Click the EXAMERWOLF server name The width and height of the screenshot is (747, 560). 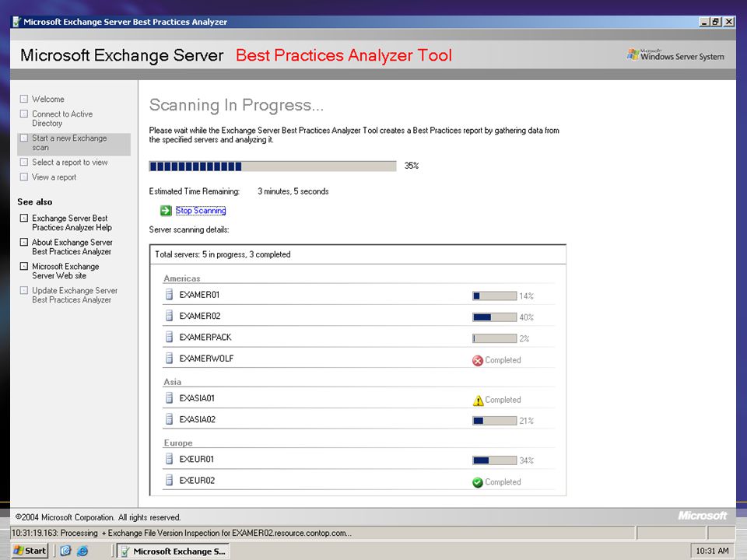[207, 359]
